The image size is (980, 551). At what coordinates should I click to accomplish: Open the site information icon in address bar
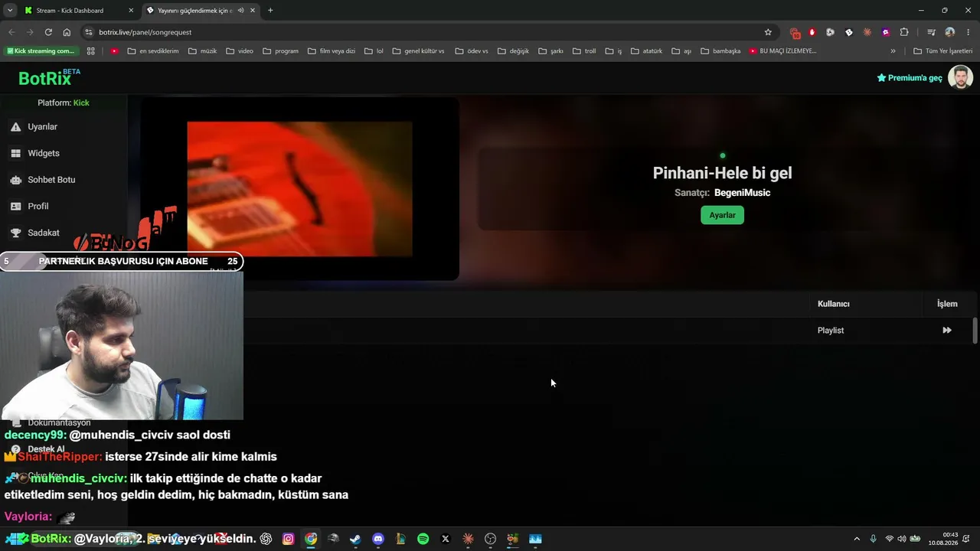89,32
